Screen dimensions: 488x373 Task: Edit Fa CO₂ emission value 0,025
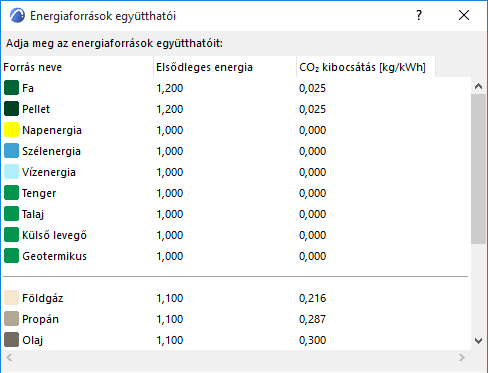(x=312, y=88)
